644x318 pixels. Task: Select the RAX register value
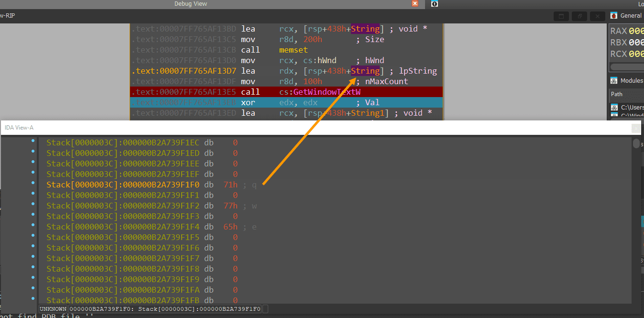click(x=636, y=31)
